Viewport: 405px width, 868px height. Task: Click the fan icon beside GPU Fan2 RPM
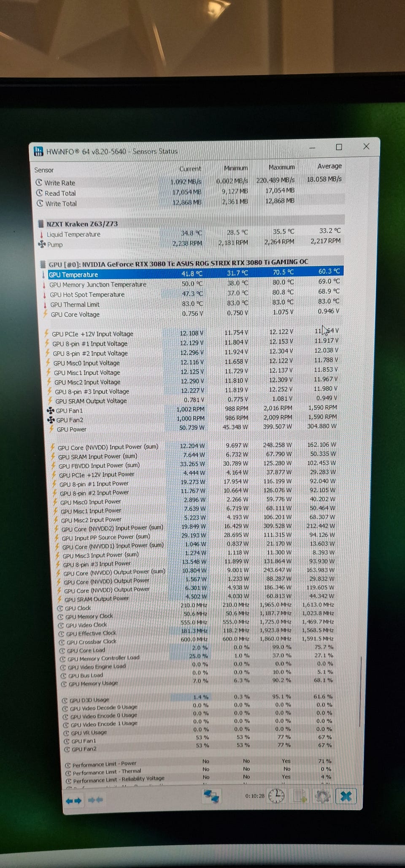(x=51, y=420)
